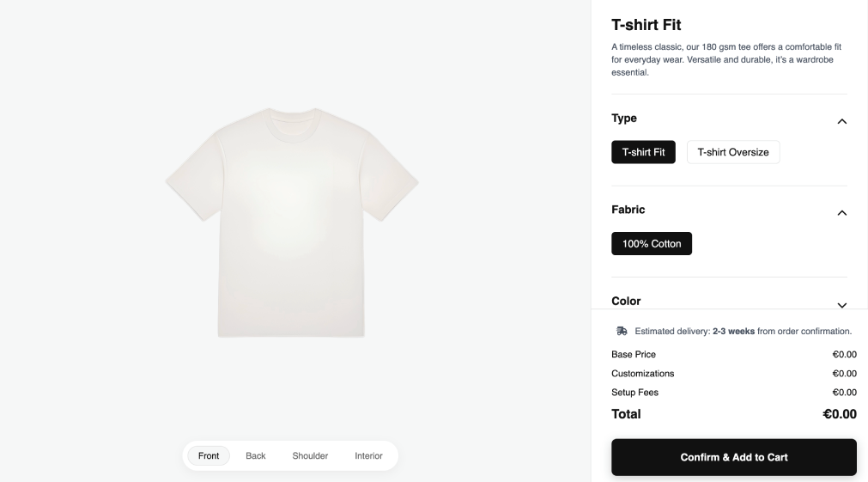Show the Back view of the shirt
Image resolution: width=868 pixels, height=482 pixels.
256,455
